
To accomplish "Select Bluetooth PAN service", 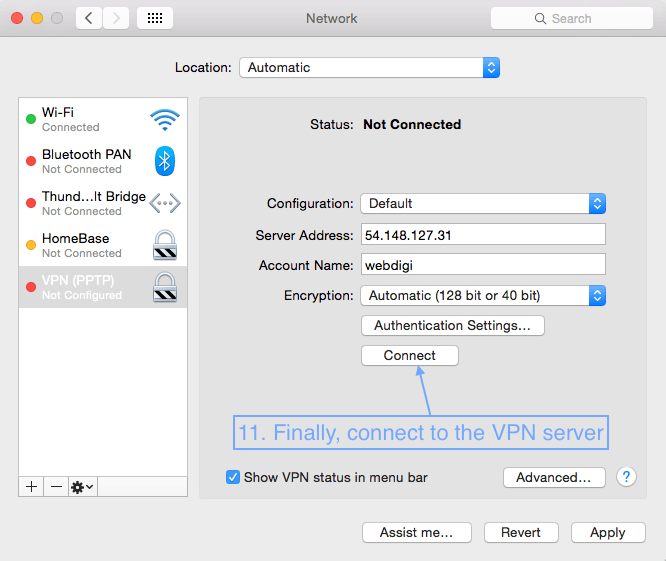I will pos(103,161).
